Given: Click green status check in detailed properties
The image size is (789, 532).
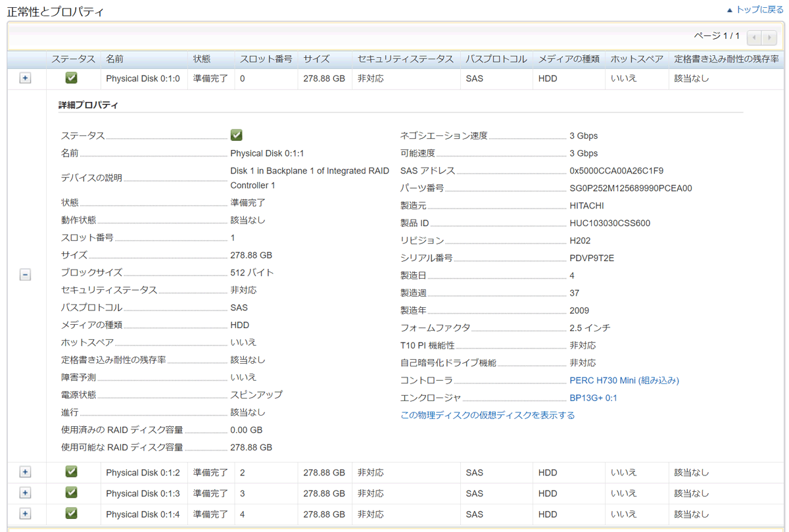Looking at the screenshot, I should (237, 135).
